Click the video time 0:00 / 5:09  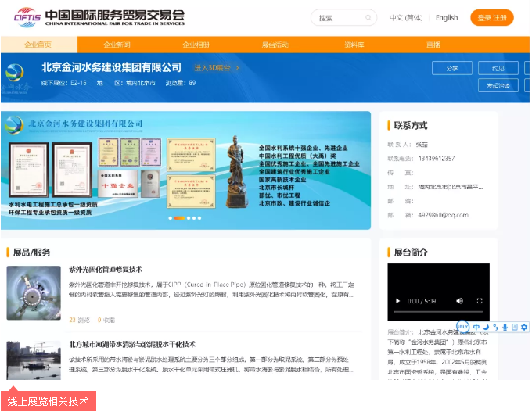pyautogui.click(x=422, y=301)
